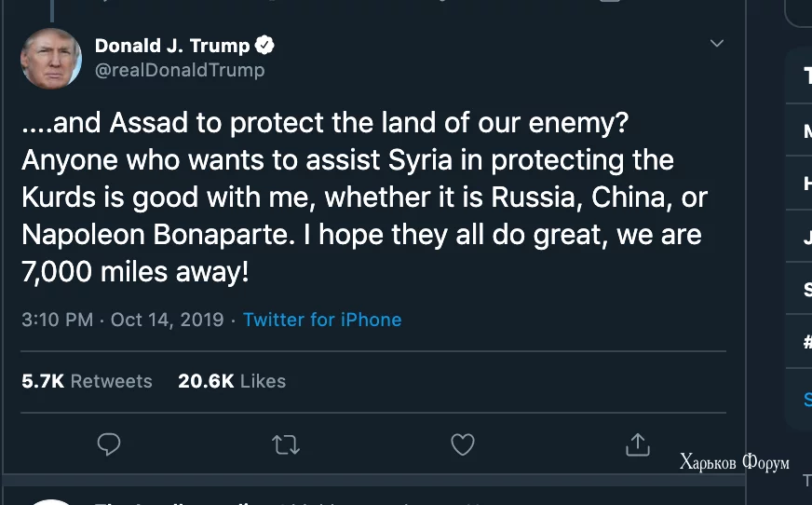Like the tweet with the heart icon

[x=463, y=444]
